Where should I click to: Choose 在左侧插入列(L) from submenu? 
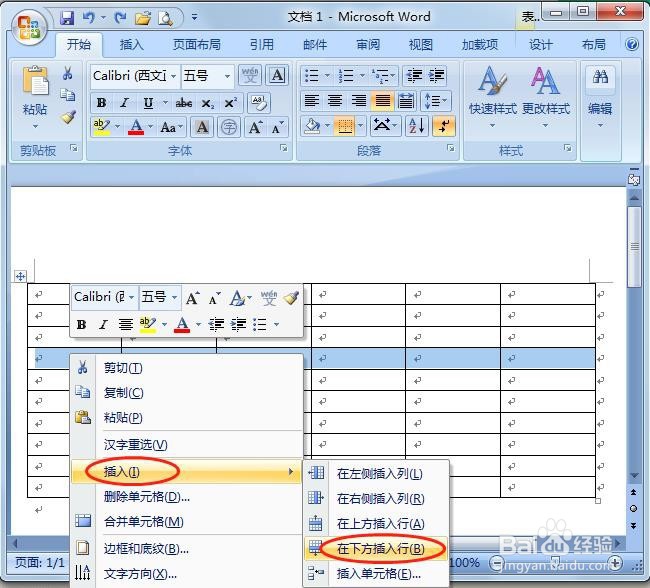pyautogui.click(x=376, y=474)
